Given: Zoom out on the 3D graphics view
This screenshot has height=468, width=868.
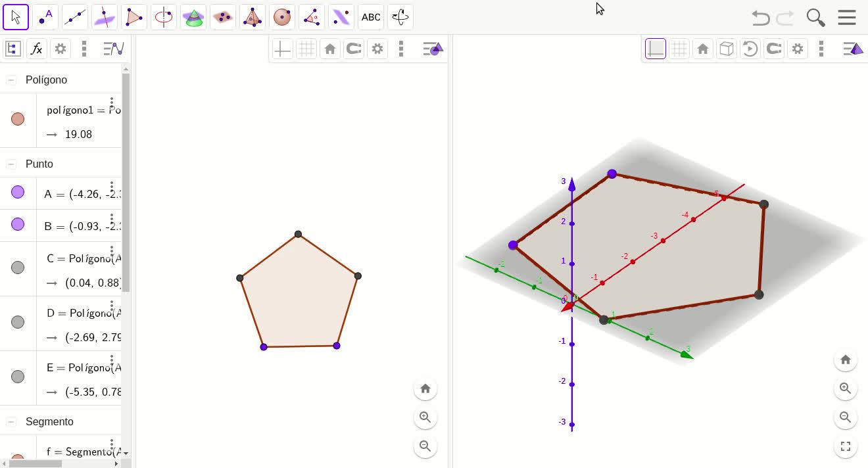Looking at the screenshot, I should (846, 417).
